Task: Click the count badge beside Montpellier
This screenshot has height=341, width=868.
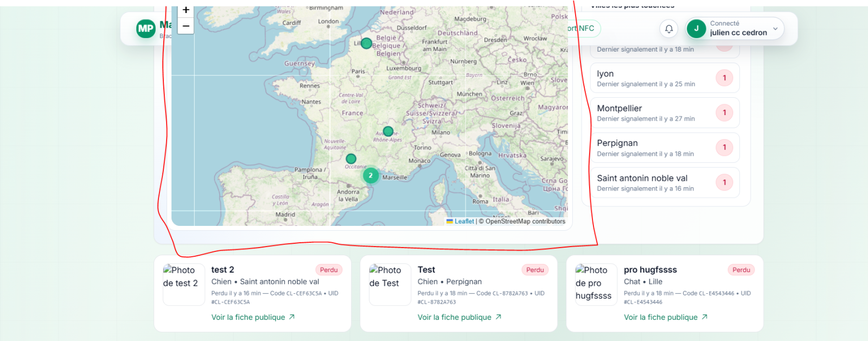Action: (x=724, y=112)
